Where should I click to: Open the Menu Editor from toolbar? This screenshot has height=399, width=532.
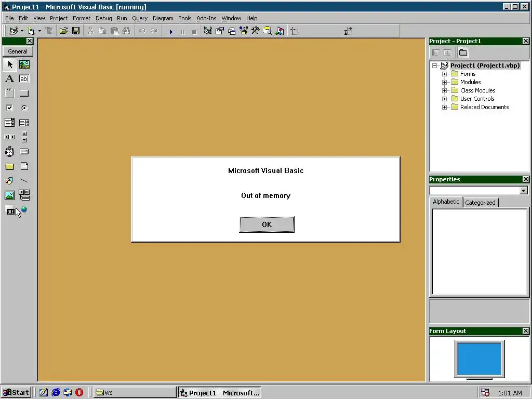(49, 31)
